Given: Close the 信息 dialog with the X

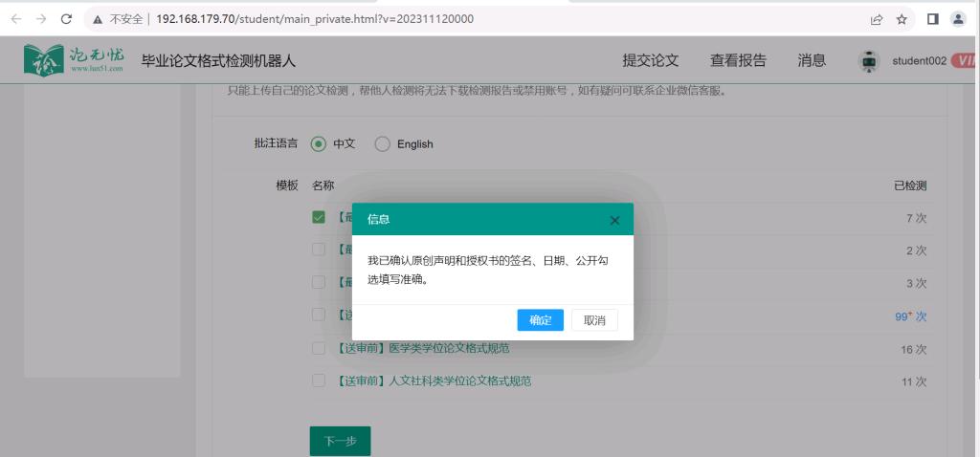Looking at the screenshot, I should (614, 220).
